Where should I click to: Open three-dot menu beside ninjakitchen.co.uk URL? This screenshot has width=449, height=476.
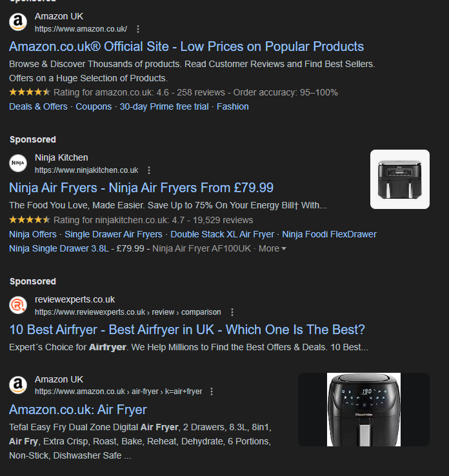(x=149, y=170)
